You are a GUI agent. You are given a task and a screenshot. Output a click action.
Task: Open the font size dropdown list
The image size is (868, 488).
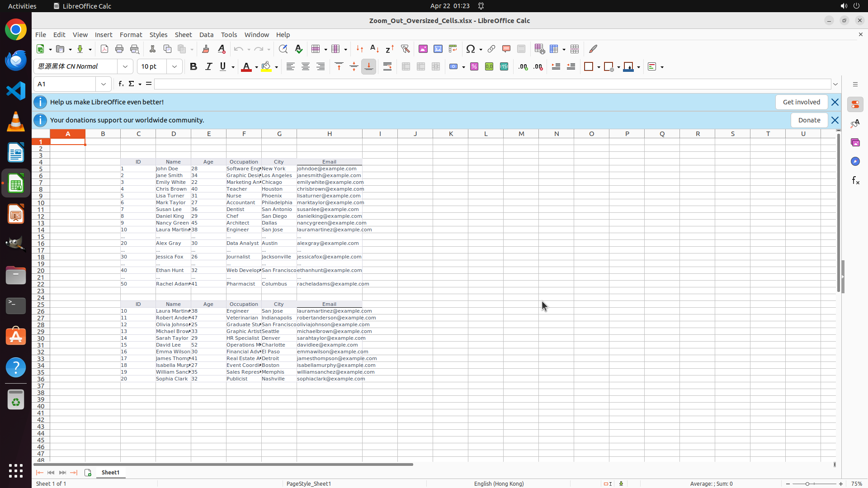[x=175, y=67]
